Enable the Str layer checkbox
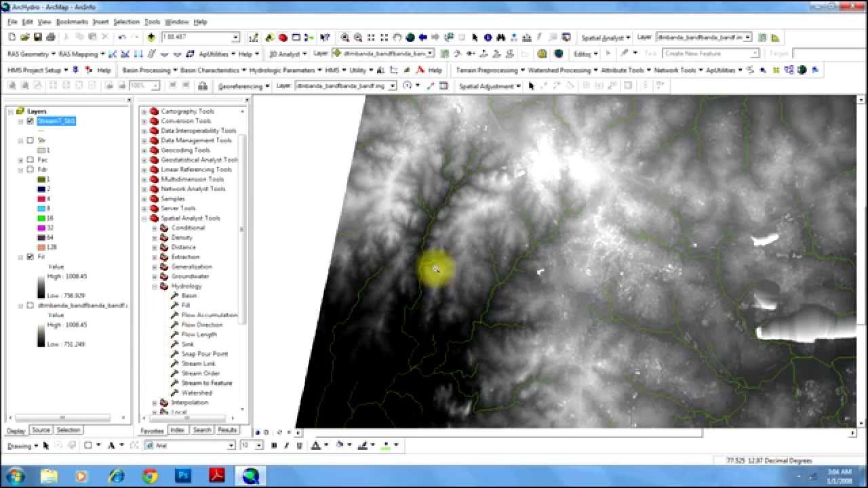The image size is (868, 488). [30, 140]
